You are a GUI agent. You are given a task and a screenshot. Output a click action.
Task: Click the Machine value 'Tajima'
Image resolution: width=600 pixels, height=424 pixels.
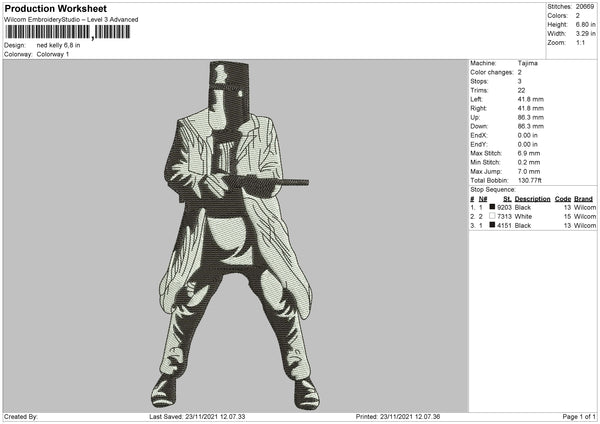click(x=528, y=63)
